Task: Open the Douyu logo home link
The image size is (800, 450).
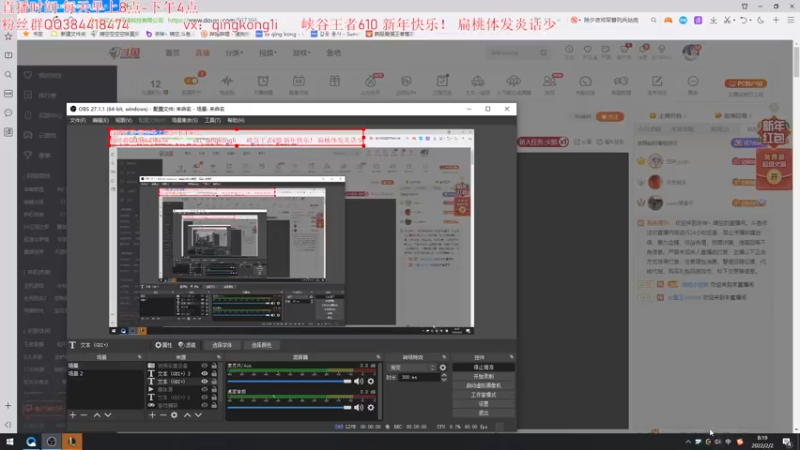Action: click(x=125, y=53)
